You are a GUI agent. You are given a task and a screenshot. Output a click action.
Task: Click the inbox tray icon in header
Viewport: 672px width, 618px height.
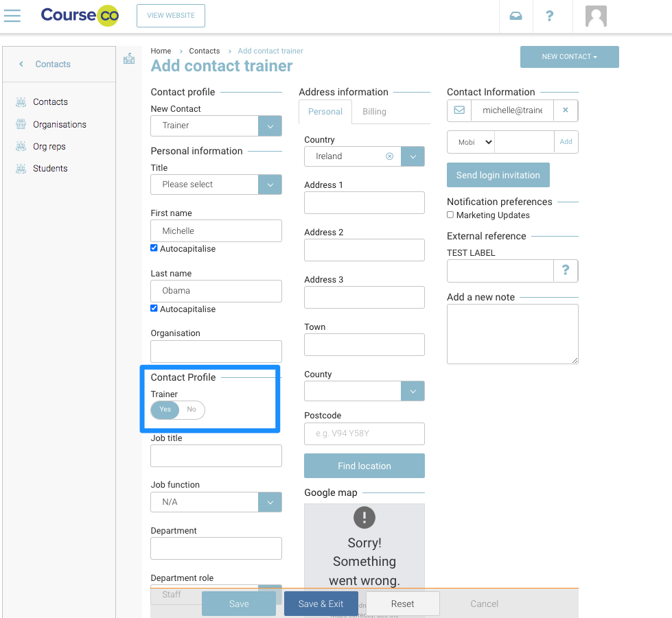pos(515,16)
